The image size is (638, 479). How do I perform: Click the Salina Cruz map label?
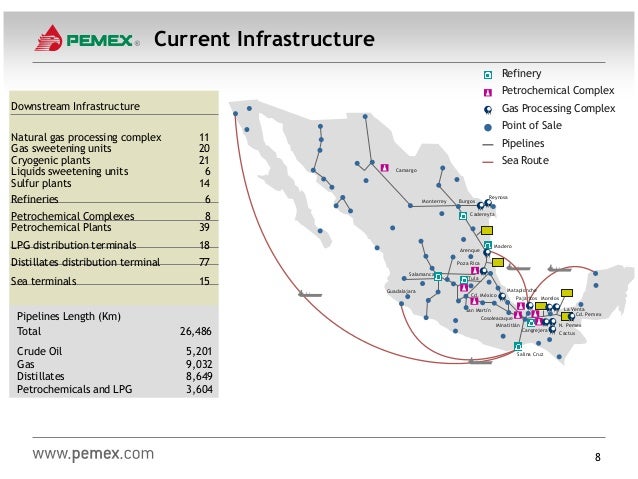[530, 354]
